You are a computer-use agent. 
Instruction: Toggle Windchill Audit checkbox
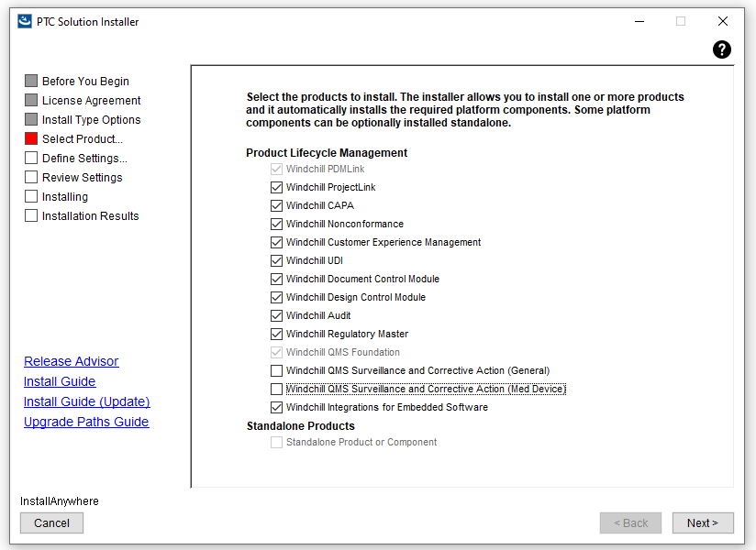click(277, 316)
